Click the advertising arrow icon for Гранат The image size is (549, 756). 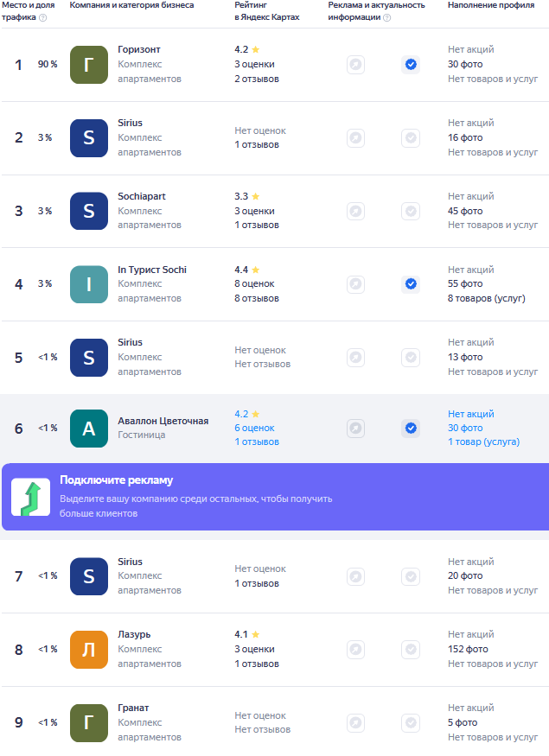pyautogui.click(x=355, y=722)
